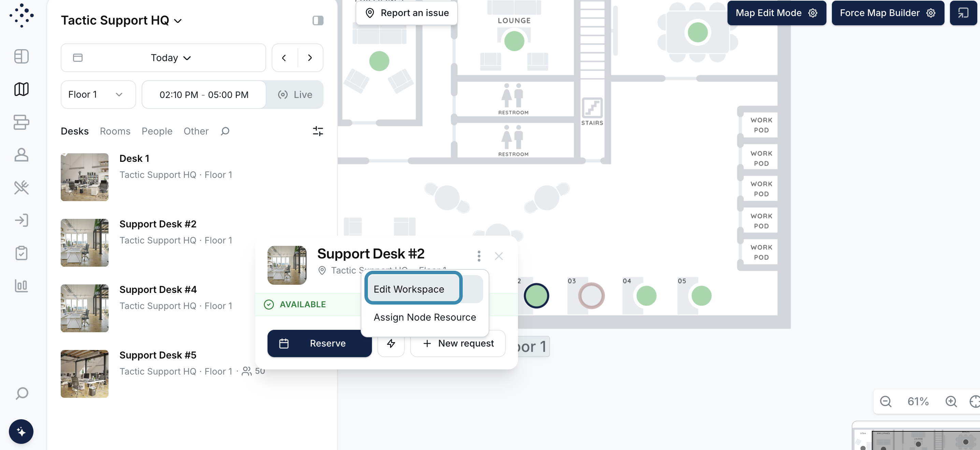Open the analytics chart sidebar icon
This screenshot has height=450, width=980.
coord(21,285)
